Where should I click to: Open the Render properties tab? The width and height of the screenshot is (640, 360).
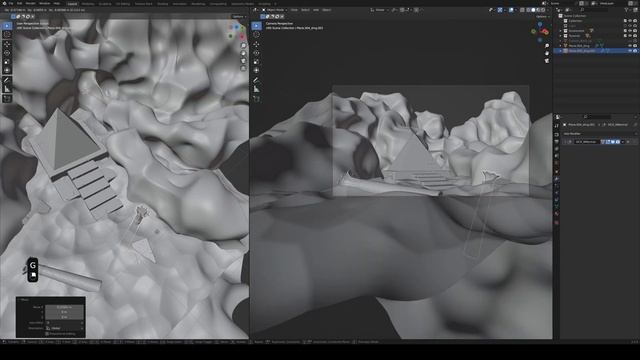click(x=556, y=134)
